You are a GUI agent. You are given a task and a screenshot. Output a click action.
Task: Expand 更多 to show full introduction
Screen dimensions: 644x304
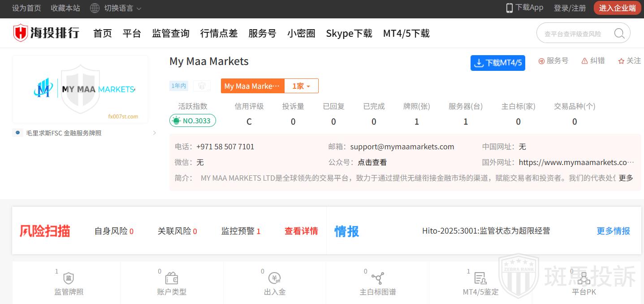pos(626,178)
